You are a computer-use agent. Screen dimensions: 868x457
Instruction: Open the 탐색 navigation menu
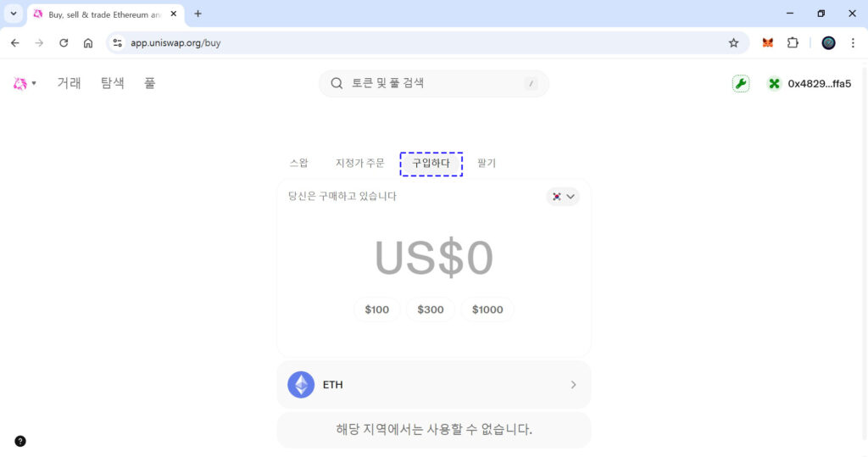click(113, 83)
